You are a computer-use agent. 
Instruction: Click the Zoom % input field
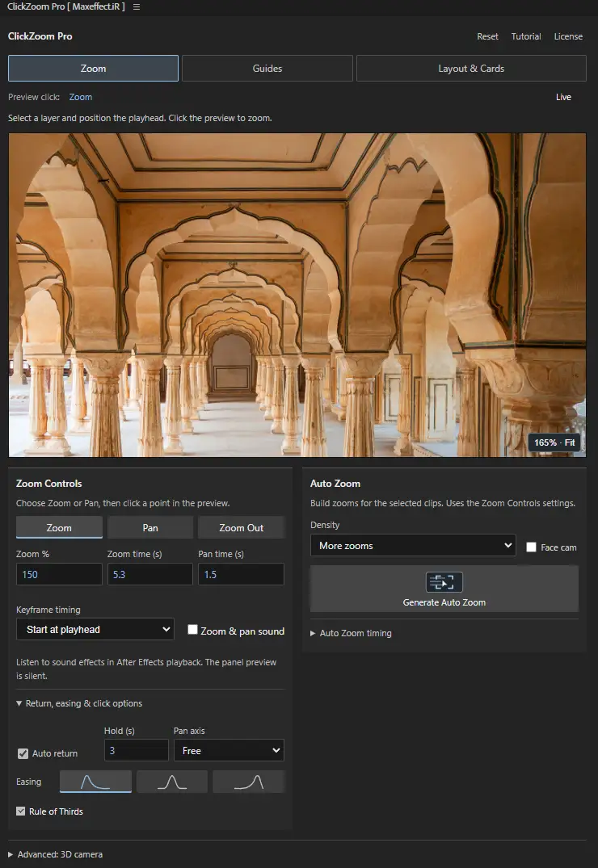(x=59, y=574)
